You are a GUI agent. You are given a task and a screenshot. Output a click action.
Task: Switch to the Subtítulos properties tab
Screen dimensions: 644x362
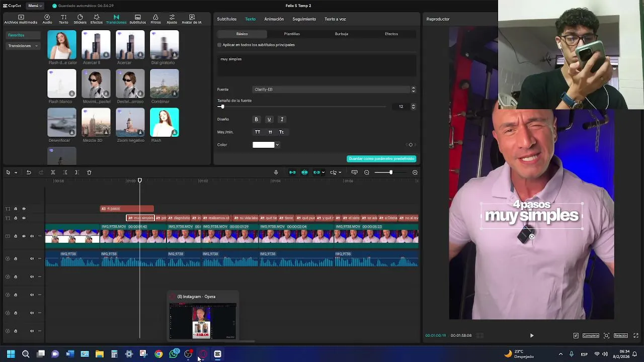coord(226,19)
